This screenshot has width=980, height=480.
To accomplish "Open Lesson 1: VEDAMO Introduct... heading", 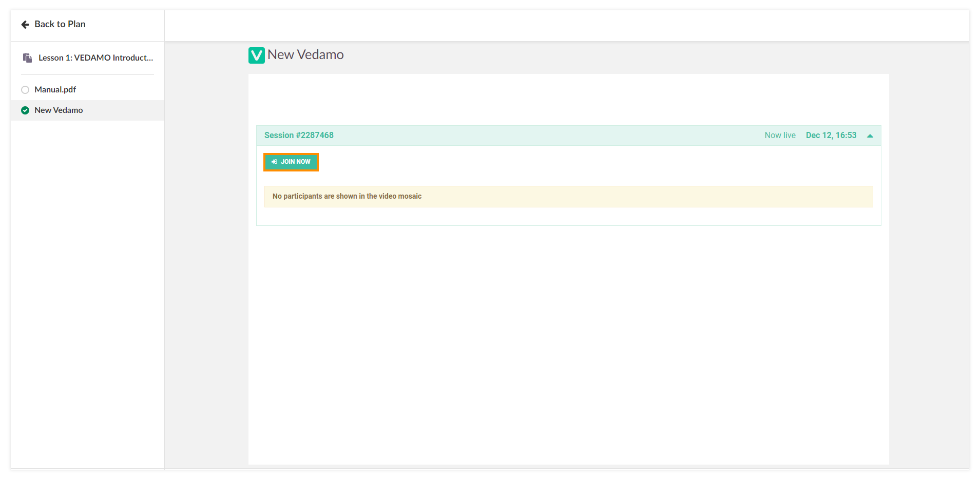I will [95, 57].
